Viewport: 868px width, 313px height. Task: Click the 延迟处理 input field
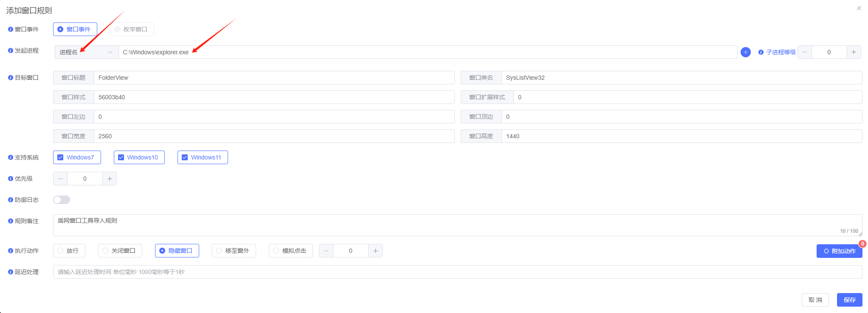457,272
